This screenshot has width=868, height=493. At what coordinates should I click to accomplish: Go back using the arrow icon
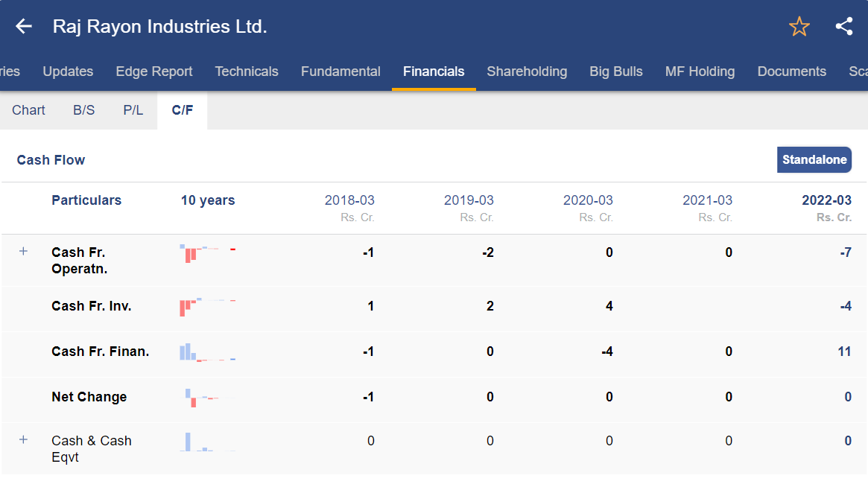coord(24,26)
